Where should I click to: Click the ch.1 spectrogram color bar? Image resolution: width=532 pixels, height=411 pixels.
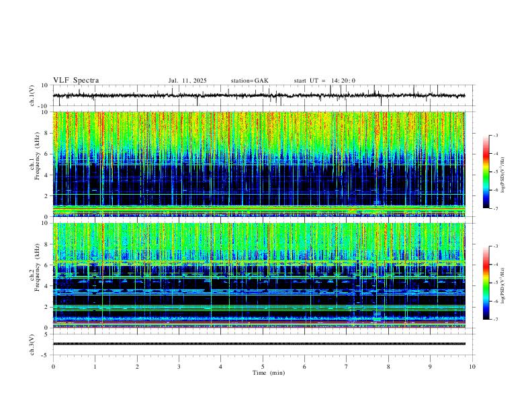pos(486,172)
